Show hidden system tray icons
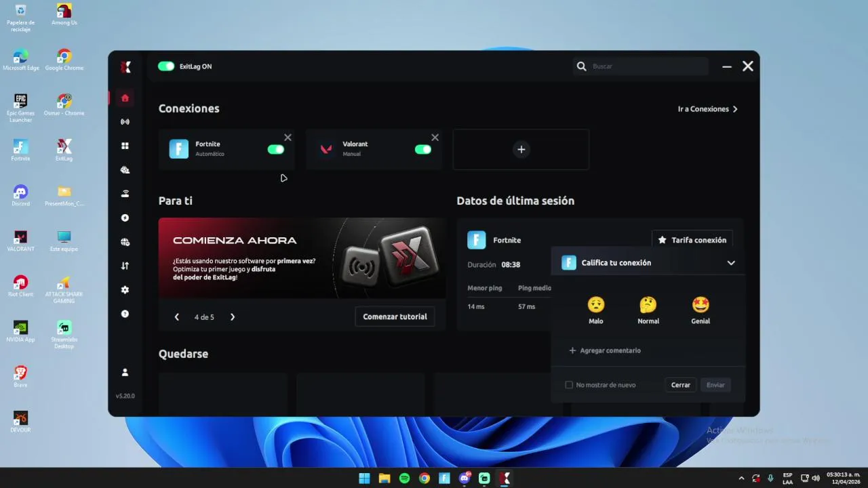Screen dimensions: 868x488 click(x=741, y=479)
